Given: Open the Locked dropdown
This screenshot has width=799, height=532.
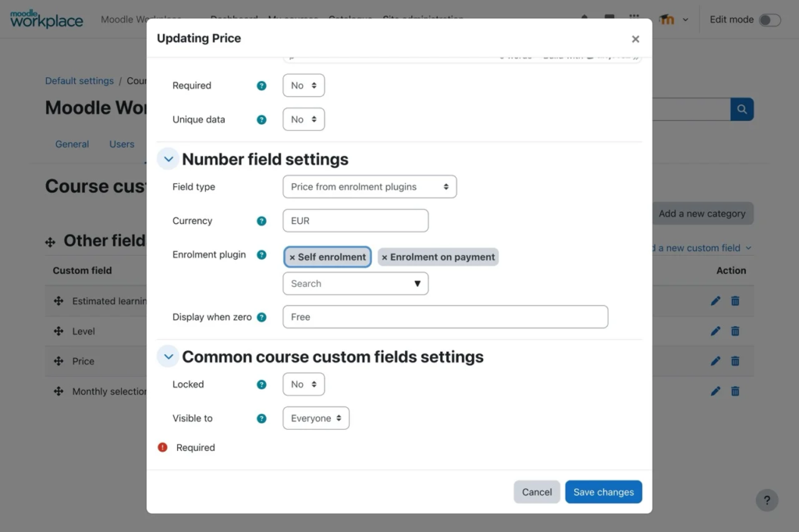Looking at the screenshot, I should [x=304, y=385].
